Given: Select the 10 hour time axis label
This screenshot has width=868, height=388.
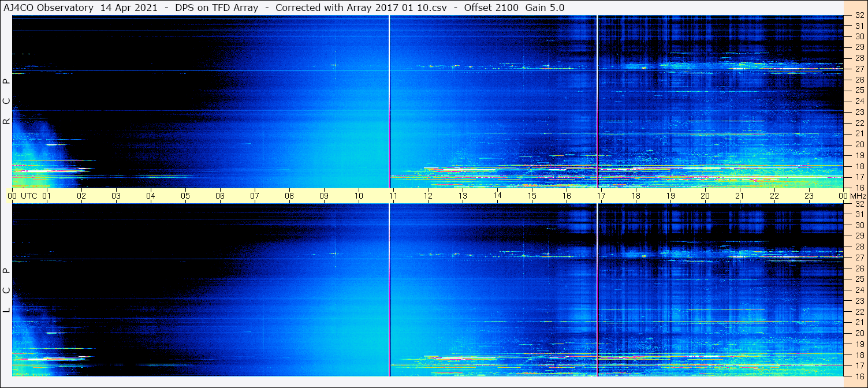Looking at the screenshot, I should pyautogui.click(x=359, y=196).
